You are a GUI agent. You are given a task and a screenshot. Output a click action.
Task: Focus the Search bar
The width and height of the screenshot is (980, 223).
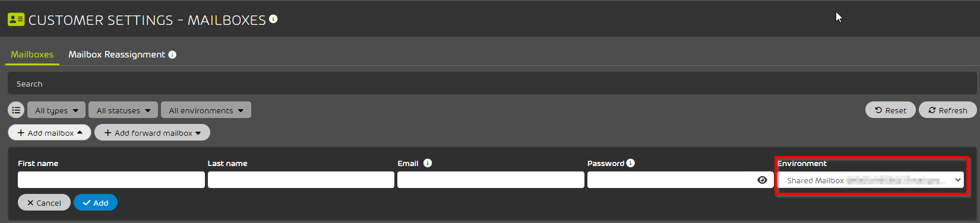tap(492, 84)
